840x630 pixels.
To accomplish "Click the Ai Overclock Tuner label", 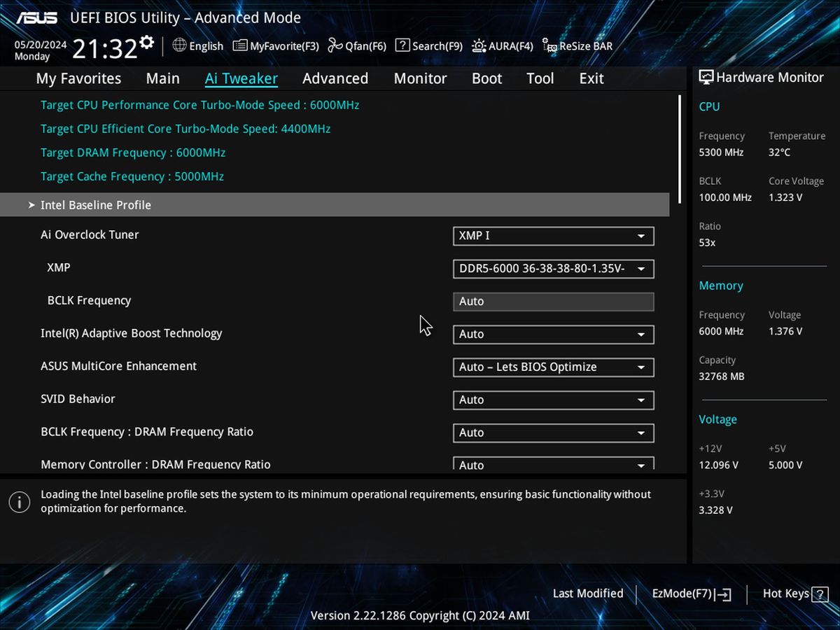I will click(x=90, y=234).
